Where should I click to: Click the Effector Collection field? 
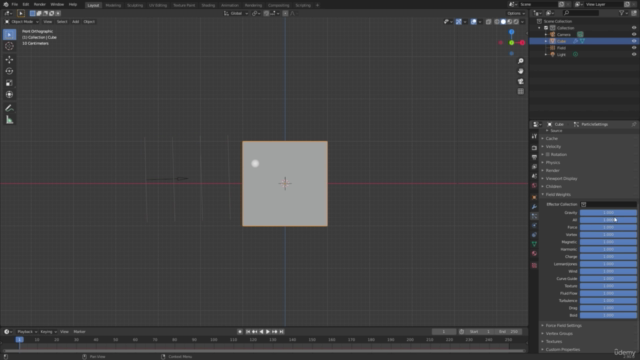point(608,204)
